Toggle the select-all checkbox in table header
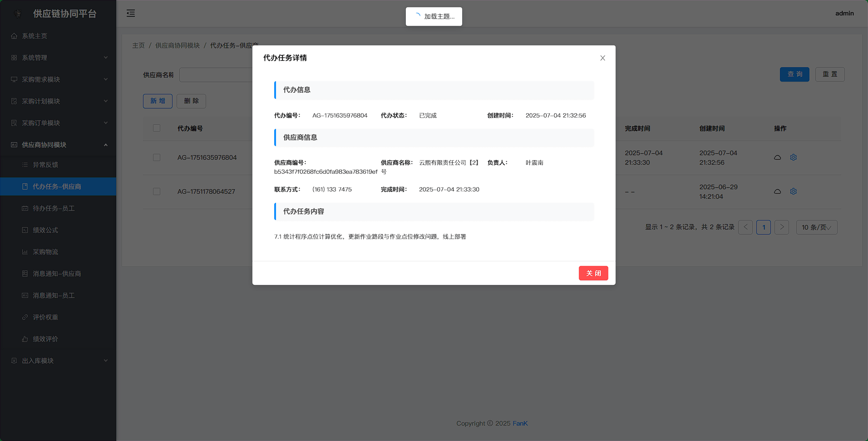868x441 pixels. click(157, 128)
